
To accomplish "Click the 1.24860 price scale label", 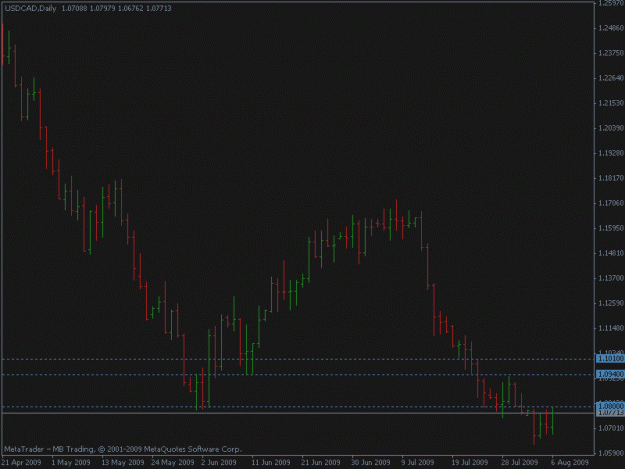I will pyautogui.click(x=611, y=28).
